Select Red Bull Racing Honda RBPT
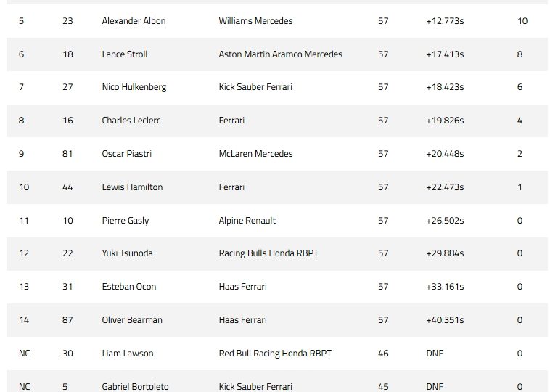Viewport: 550px width, 392px height. (274, 354)
